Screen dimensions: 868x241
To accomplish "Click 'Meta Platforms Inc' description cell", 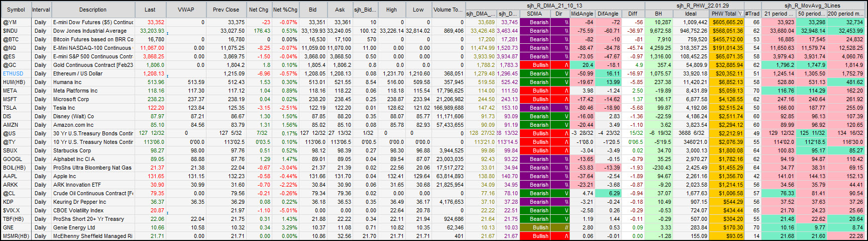I will click(93, 91).
